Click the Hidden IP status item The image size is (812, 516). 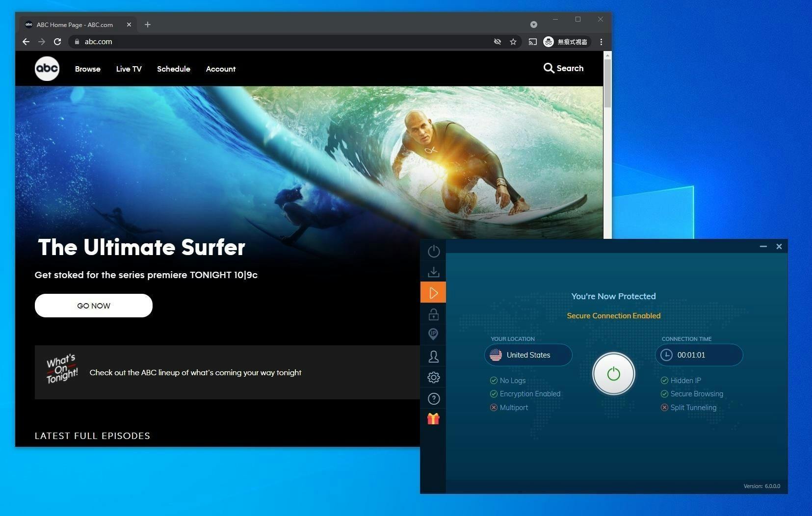681,381
